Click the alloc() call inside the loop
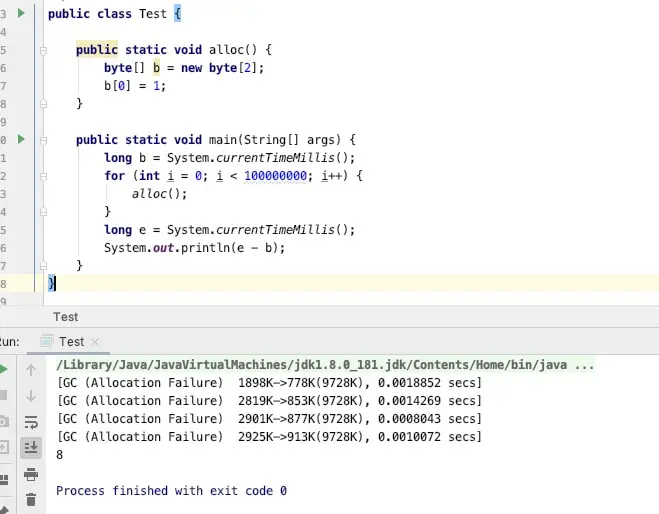This screenshot has height=514, width=659. (159, 194)
